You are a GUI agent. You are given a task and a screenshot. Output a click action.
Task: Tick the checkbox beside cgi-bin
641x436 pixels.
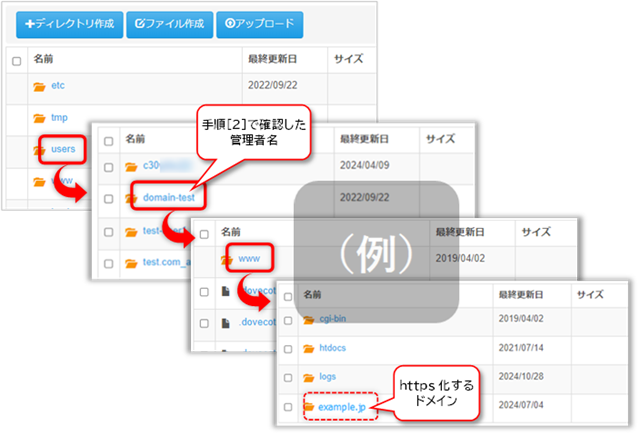[x=286, y=319]
